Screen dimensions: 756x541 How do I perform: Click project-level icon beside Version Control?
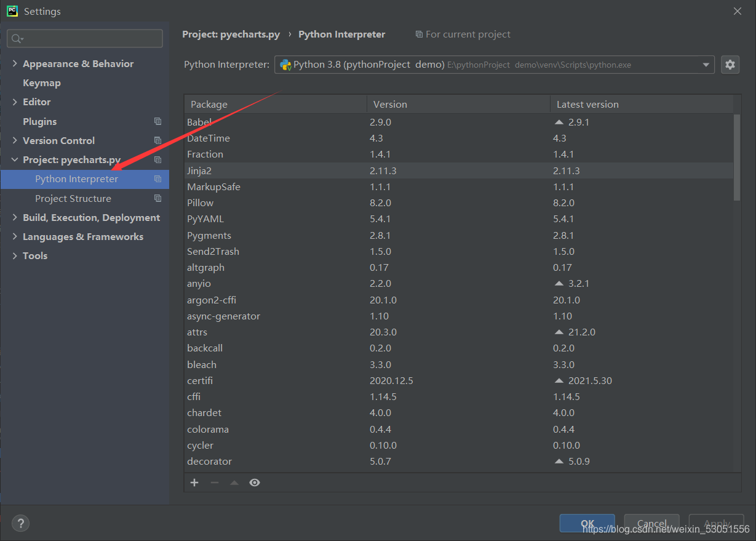(x=157, y=140)
